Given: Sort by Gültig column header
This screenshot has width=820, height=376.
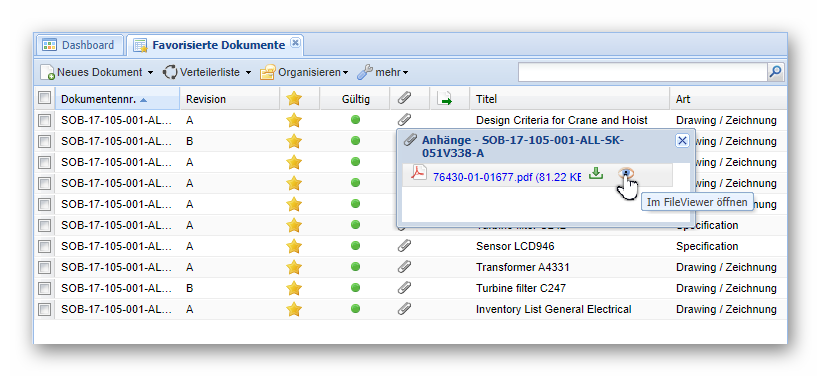Looking at the screenshot, I should pyautogui.click(x=355, y=99).
